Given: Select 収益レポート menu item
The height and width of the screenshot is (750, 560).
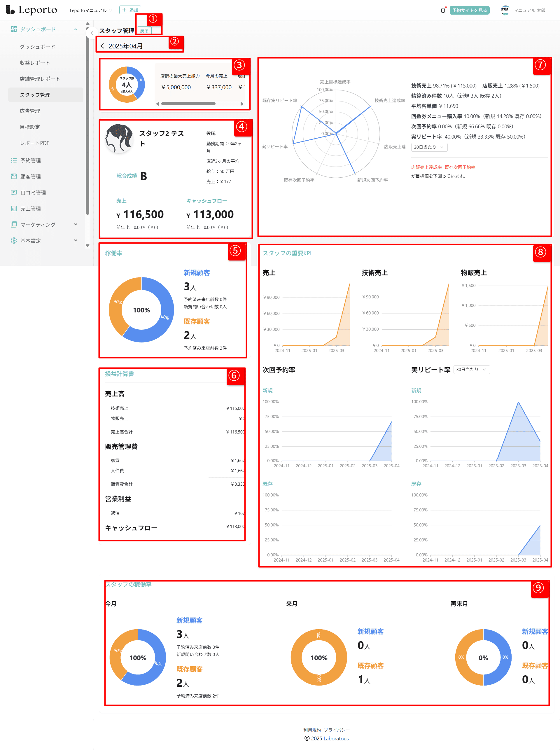Looking at the screenshot, I should pyautogui.click(x=35, y=63).
